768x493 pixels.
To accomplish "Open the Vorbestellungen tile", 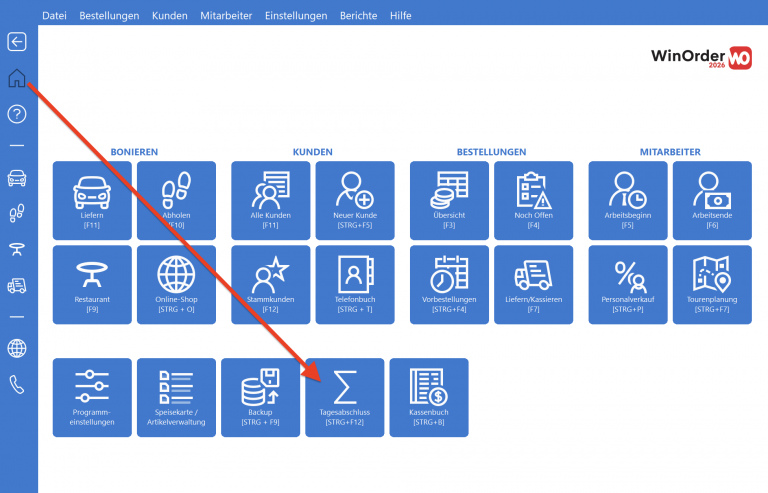I will 449,284.
